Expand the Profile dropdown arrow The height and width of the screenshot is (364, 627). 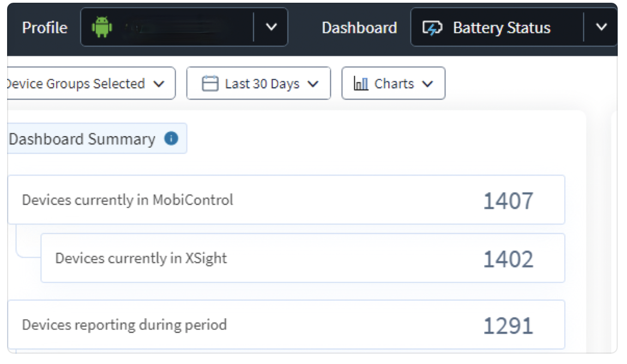[271, 27]
